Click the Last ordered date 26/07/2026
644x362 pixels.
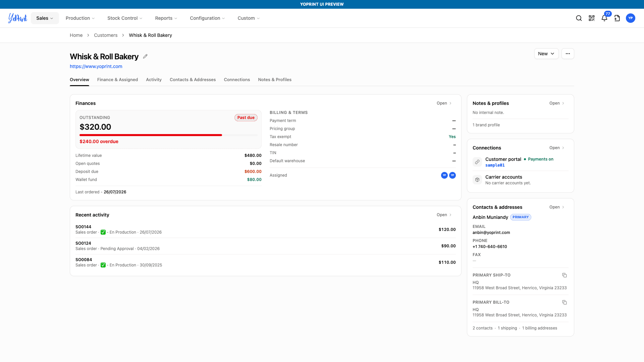click(x=115, y=192)
